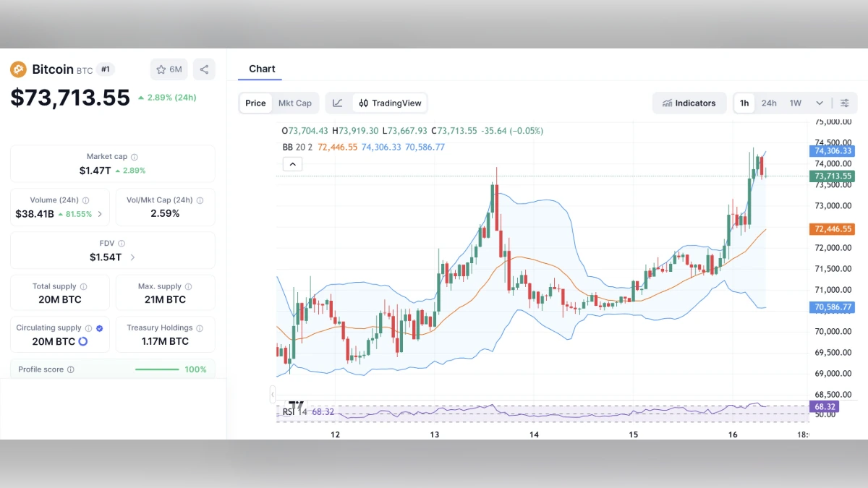Select the line chart style icon

(x=337, y=103)
